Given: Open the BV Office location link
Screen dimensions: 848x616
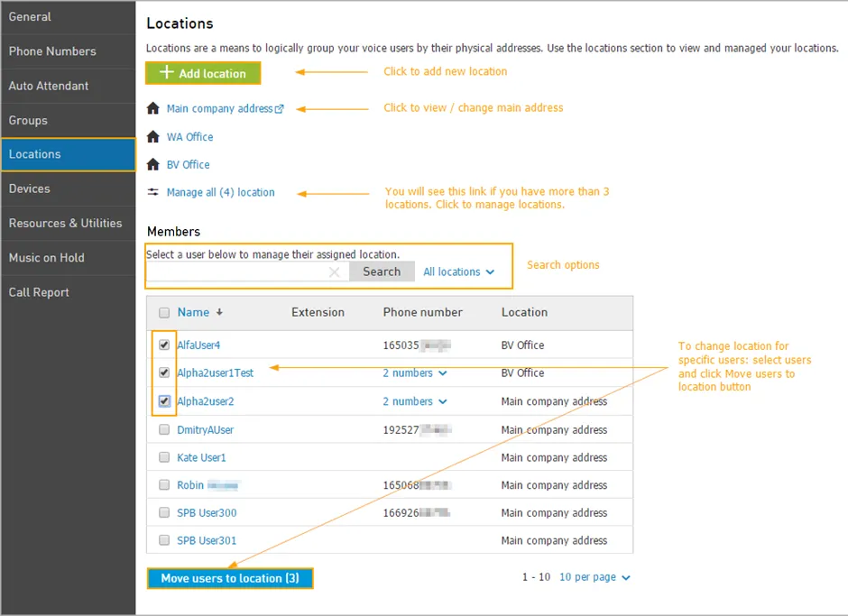Looking at the screenshot, I should tap(189, 164).
